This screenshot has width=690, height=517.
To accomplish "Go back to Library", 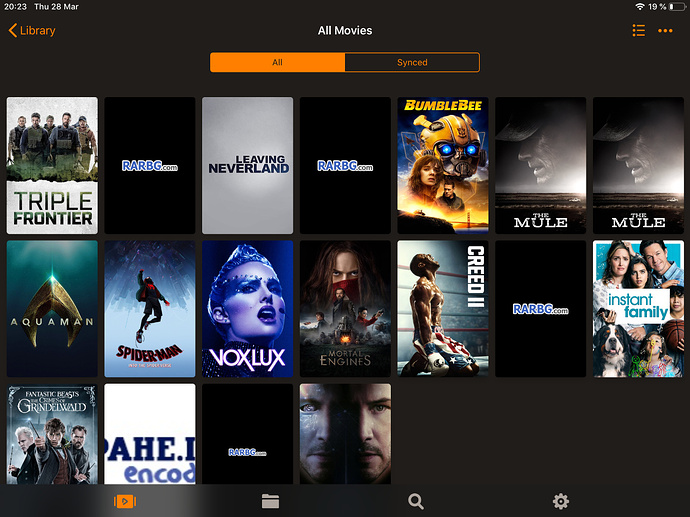I will pos(32,31).
